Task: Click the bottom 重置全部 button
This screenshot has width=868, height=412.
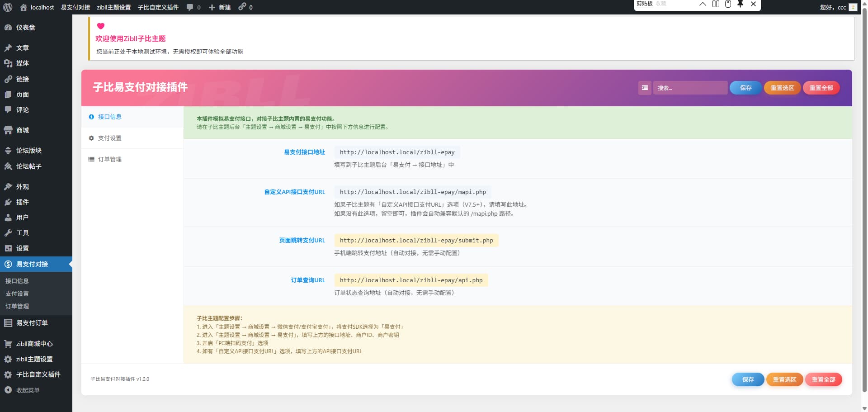Action: 823,379
